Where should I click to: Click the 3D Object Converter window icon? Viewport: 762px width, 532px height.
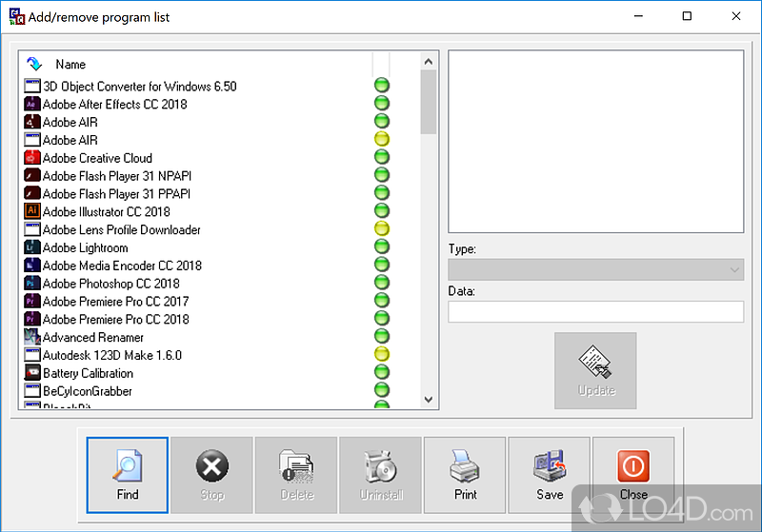point(32,86)
